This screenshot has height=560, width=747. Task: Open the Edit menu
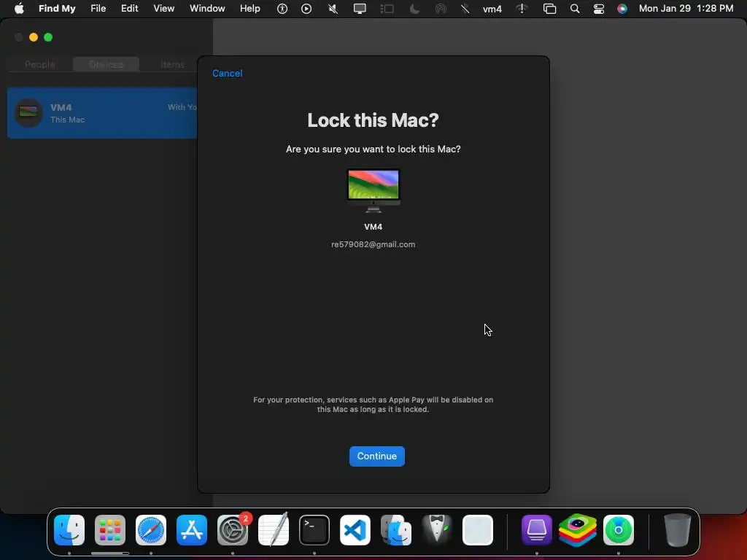pos(130,9)
